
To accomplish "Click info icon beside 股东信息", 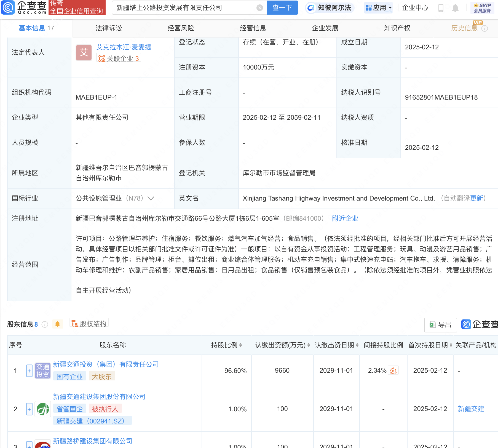I will click(45, 324).
